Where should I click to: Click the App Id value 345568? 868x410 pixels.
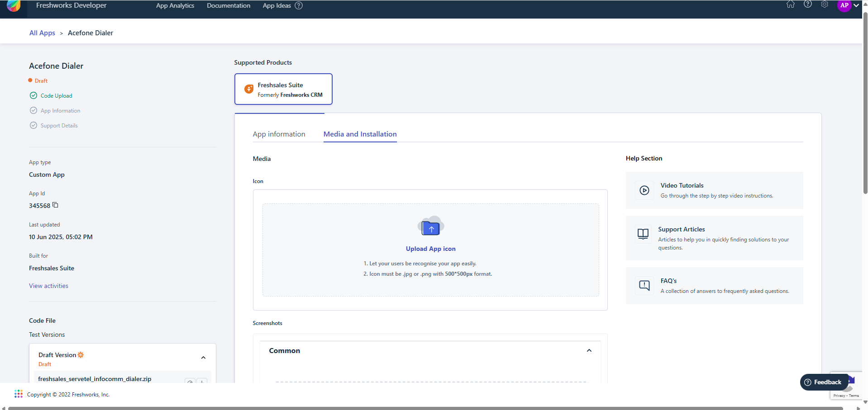pyautogui.click(x=39, y=206)
